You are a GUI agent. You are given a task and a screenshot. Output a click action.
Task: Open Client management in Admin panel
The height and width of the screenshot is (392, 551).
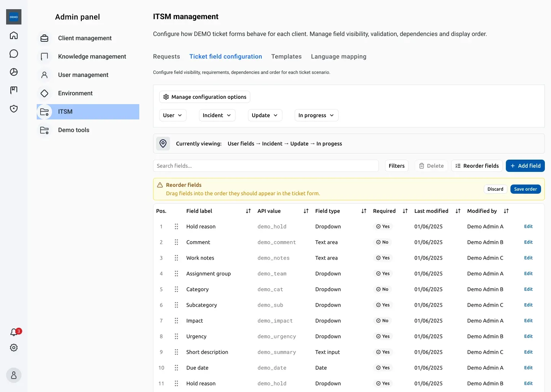(x=88, y=38)
